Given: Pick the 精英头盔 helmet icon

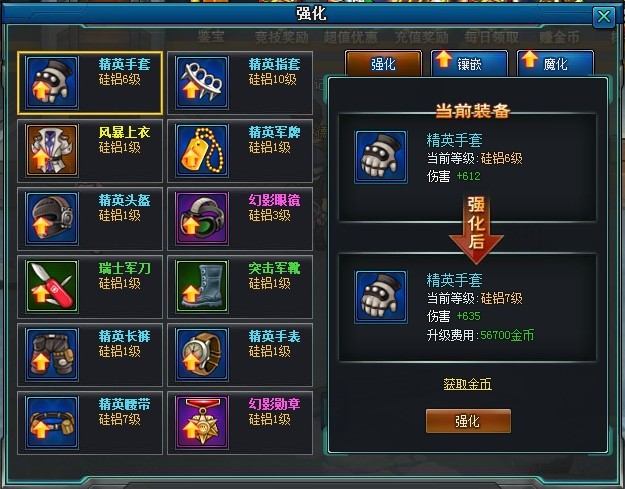Looking at the screenshot, I should click(x=52, y=218).
